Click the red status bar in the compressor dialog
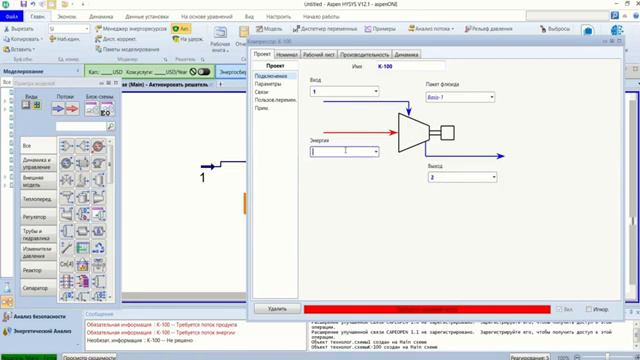This screenshot has height=360, width=640. [427, 309]
